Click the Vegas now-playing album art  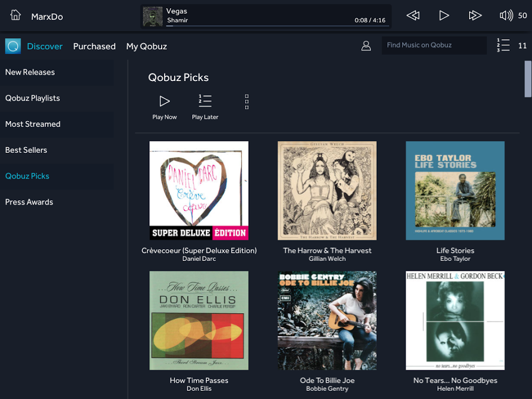tap(153, 16)
